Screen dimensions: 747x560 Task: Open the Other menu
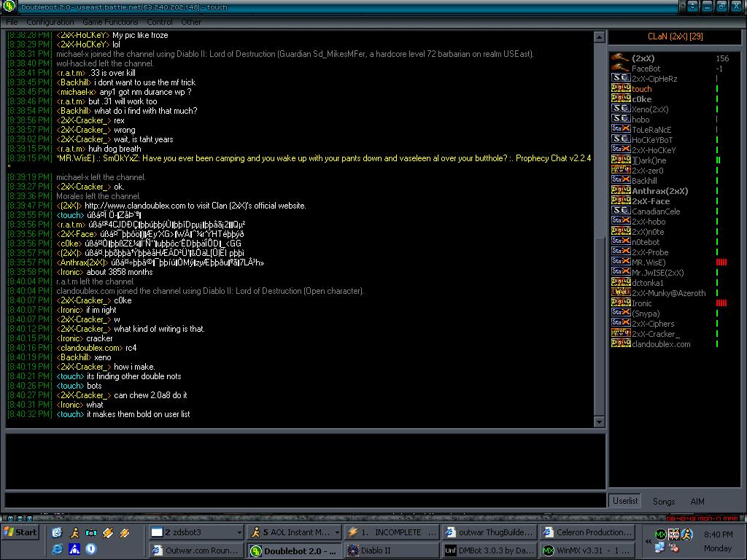click(x=191, y=22)
